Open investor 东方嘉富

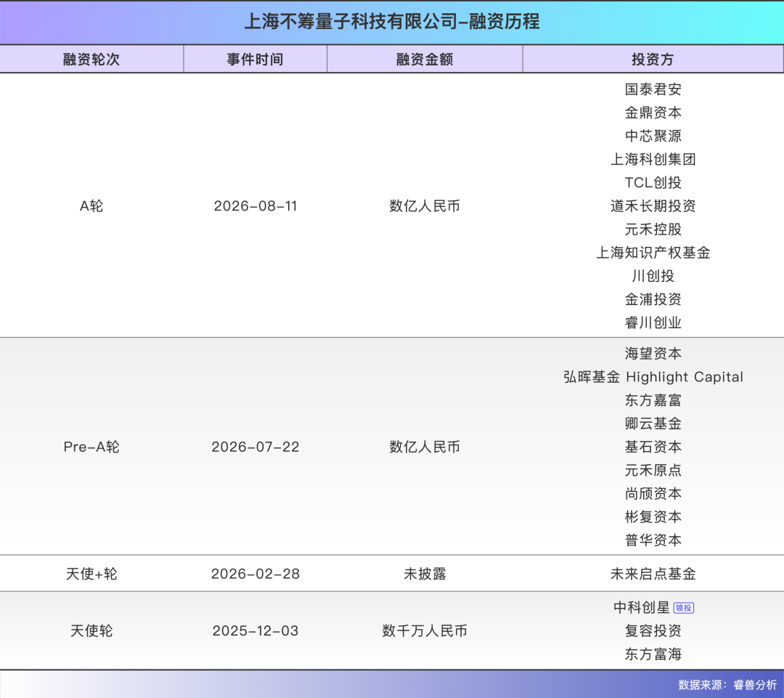[653, 400]
